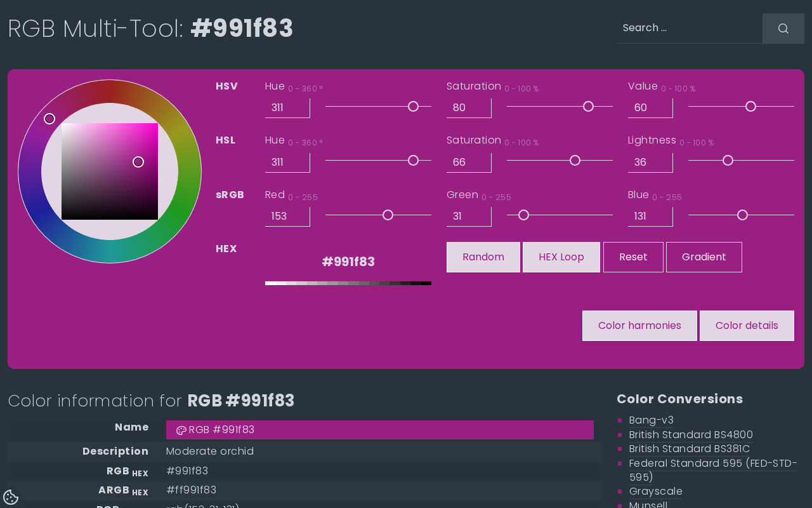812x508 pixels.
Task: Click the palette icon beside color name
Action: click(x=181, y=430)
